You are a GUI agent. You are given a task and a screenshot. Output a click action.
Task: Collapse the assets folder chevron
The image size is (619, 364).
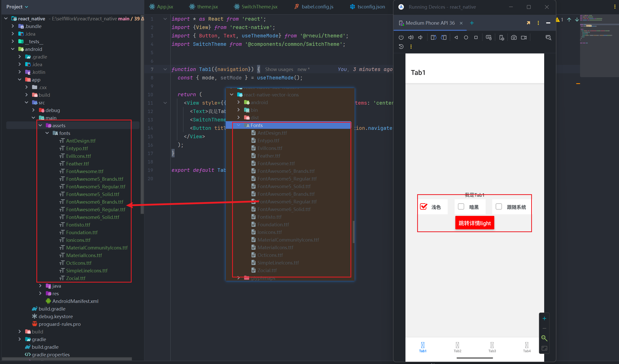pos(40,125)
